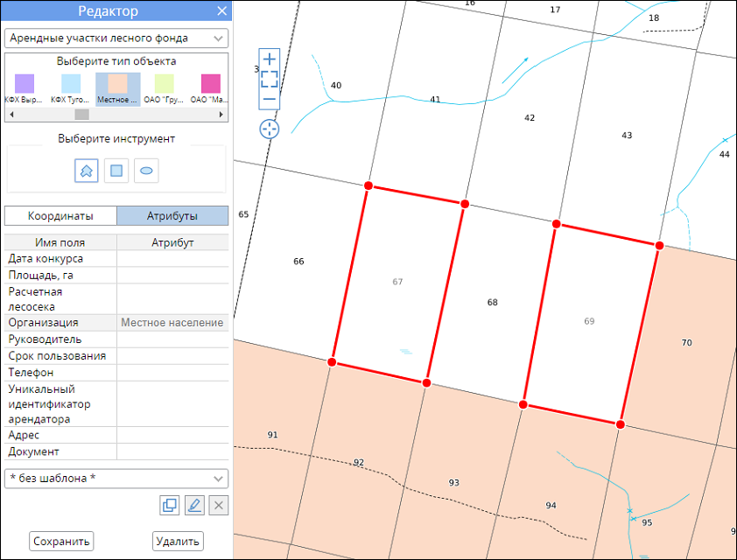Open the без шаблона template dropdown

(116, 479)
